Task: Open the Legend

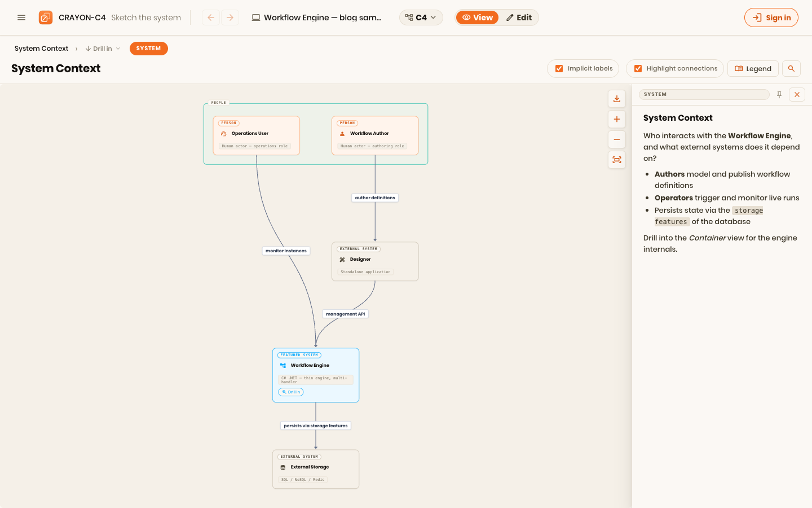Action: [753, 68]
